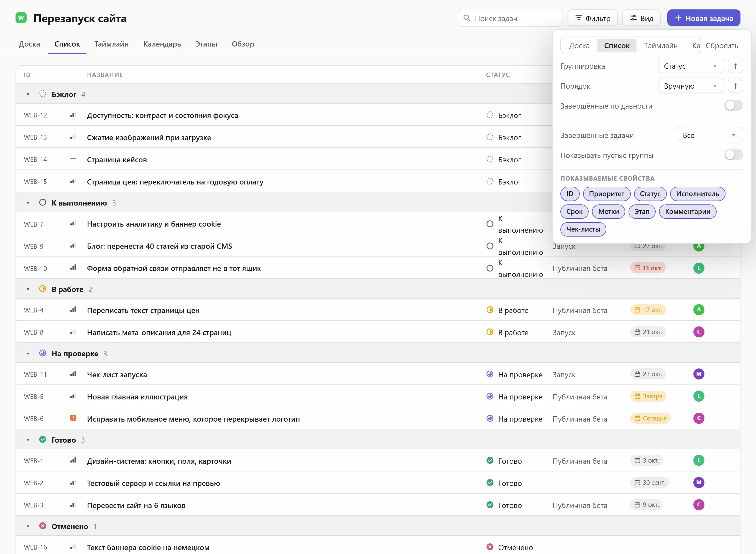Click the priority icon of WEB-12 row

tap(73, 115)
